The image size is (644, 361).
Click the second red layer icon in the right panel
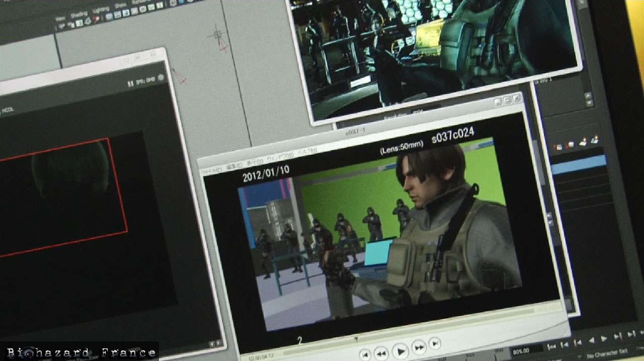click(570, 145)
